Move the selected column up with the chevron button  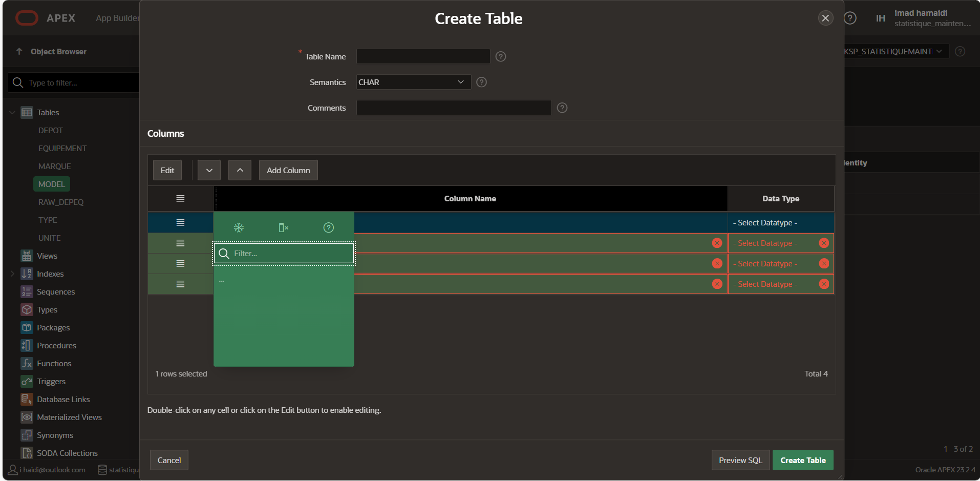pos(240,171)
